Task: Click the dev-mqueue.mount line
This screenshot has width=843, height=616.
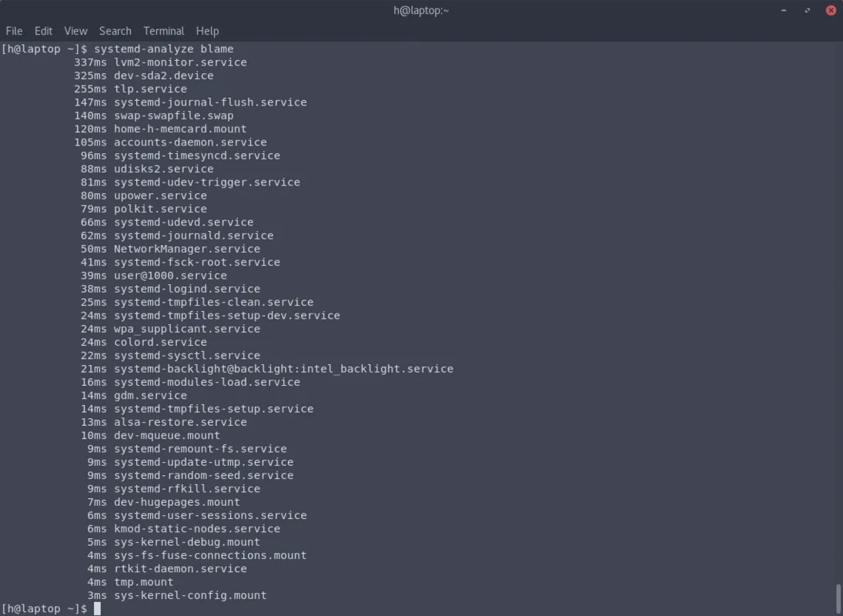Action: [150, 435]
